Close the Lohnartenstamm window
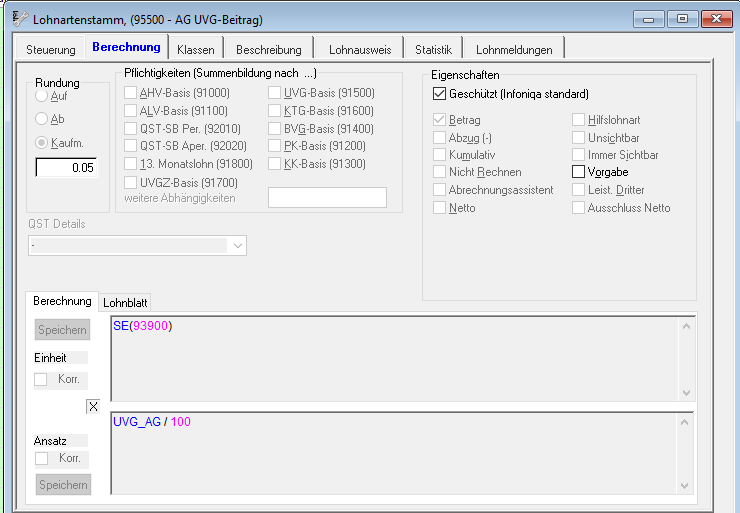The image size is (740, 513). pos(716,19)
